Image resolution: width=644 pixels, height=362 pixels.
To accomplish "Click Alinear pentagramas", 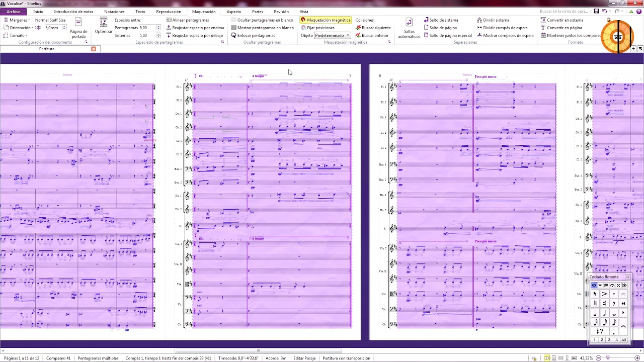I will coord(187,20).
